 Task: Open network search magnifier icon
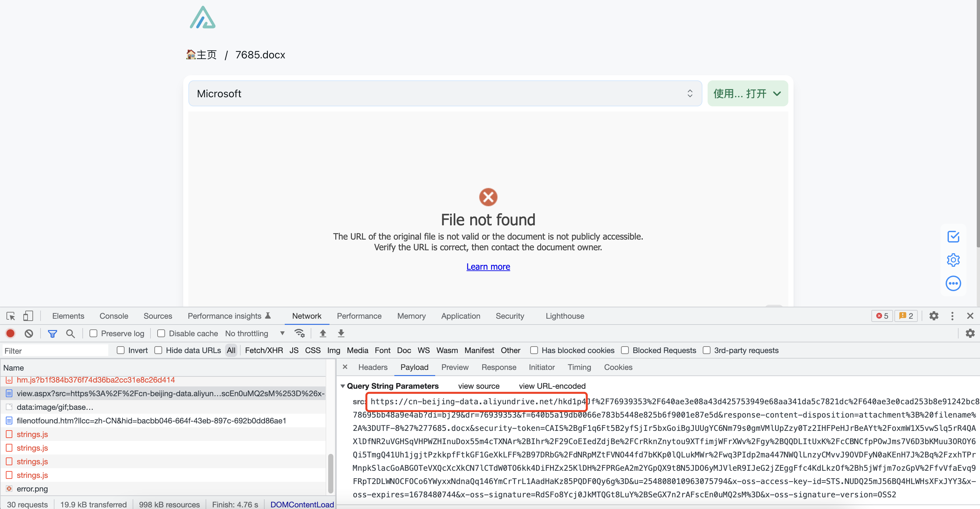pos(70,333)
